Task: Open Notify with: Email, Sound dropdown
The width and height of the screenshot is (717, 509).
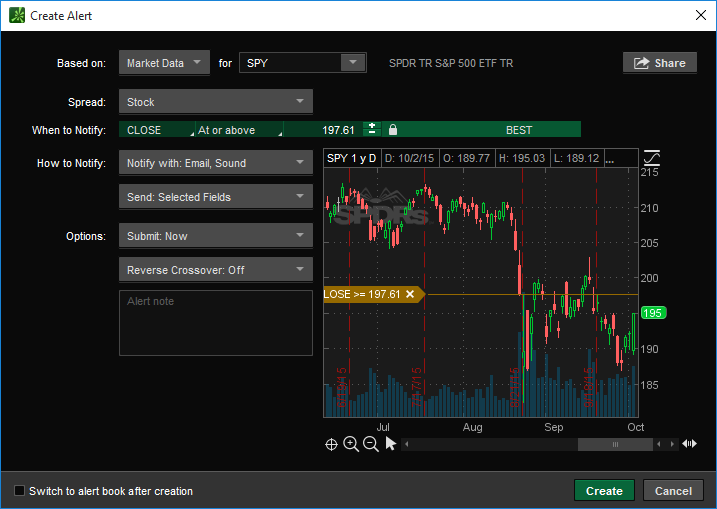Action: 216,163
